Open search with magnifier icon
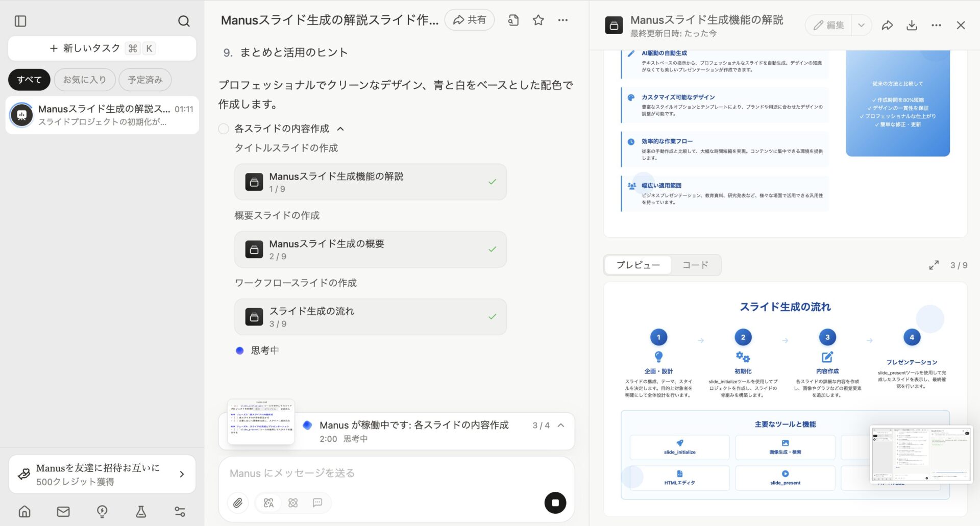The height and width of the screenshot is (526, 980). pos(184,21)
